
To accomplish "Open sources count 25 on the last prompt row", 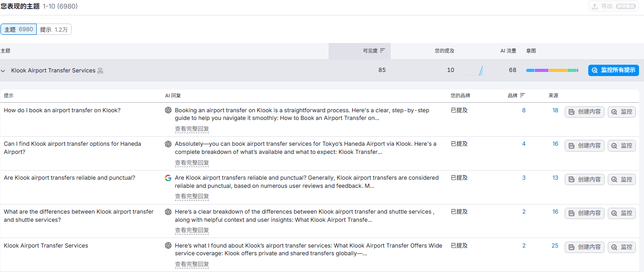I will 555,246.
